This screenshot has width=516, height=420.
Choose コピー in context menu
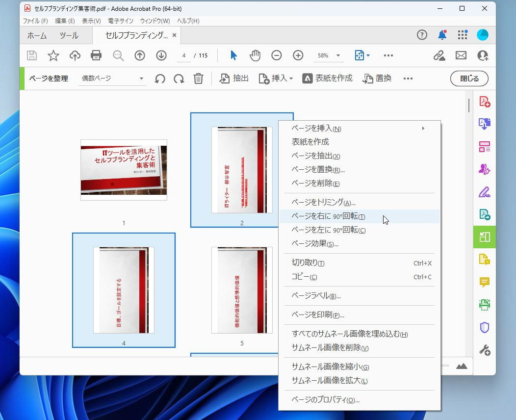click(x=359, y=277)
